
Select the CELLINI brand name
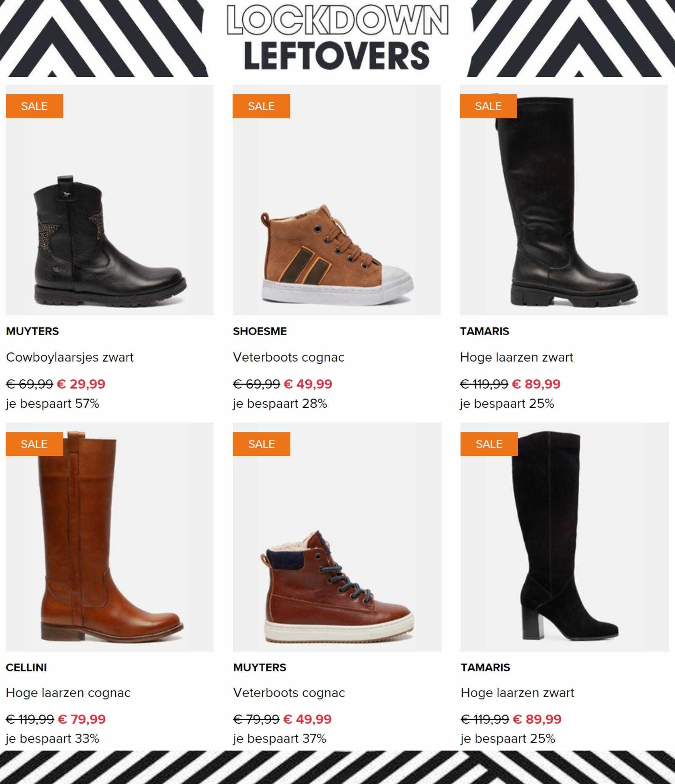point(26,668)
